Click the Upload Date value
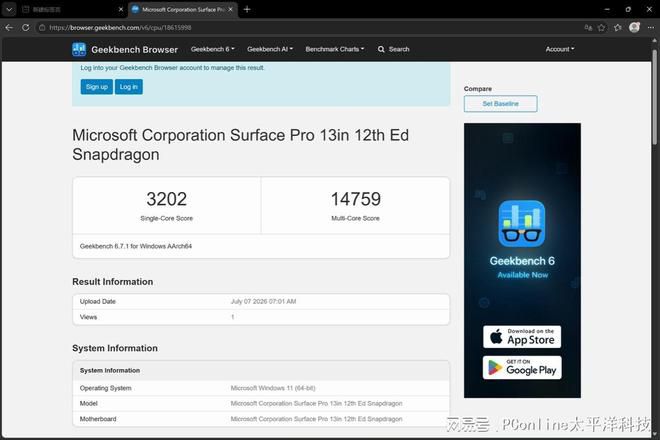This screenshot has height=440, width=660. 263,301
